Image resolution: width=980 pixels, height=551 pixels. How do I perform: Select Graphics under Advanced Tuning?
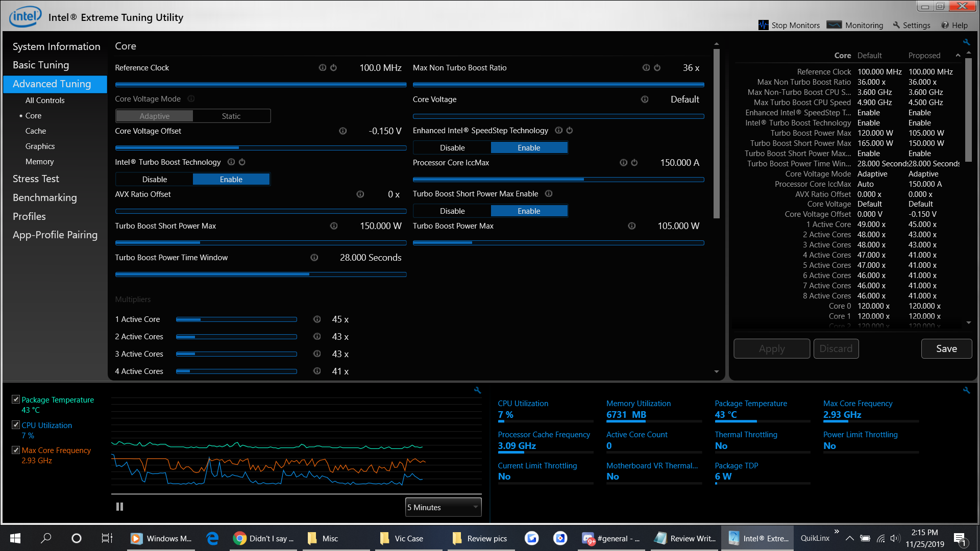[40, 146]
